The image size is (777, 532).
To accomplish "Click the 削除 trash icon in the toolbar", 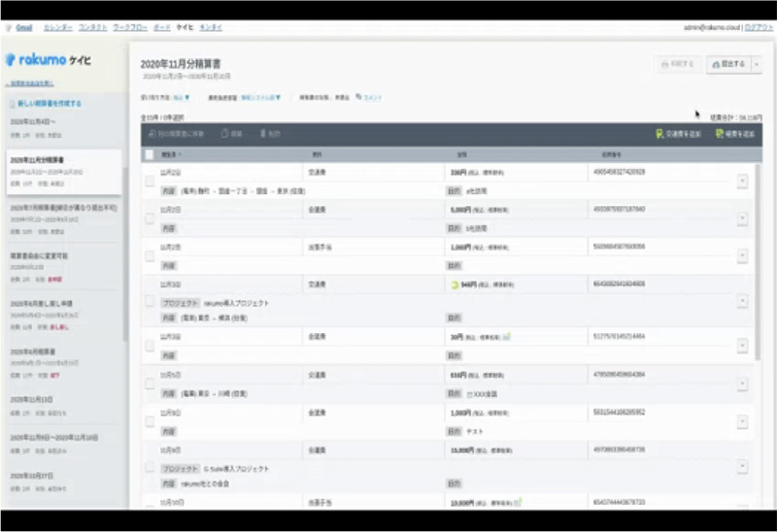I will coord(263,134).
